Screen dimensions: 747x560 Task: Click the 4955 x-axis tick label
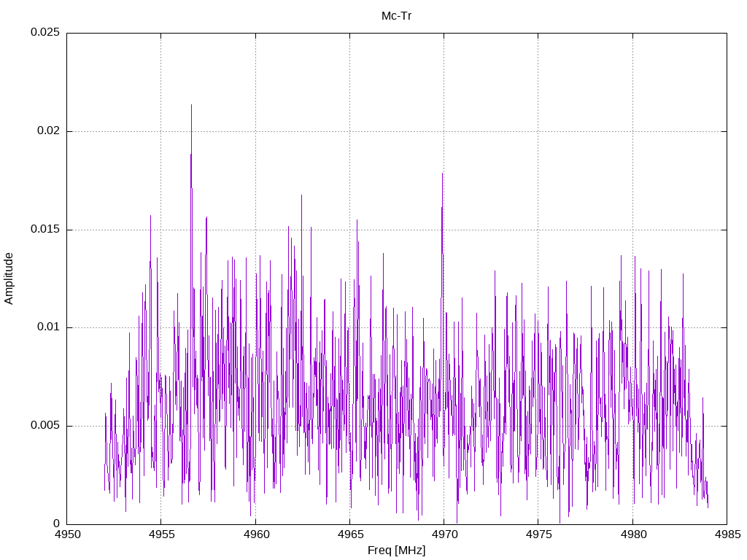(x=161, y=534)
